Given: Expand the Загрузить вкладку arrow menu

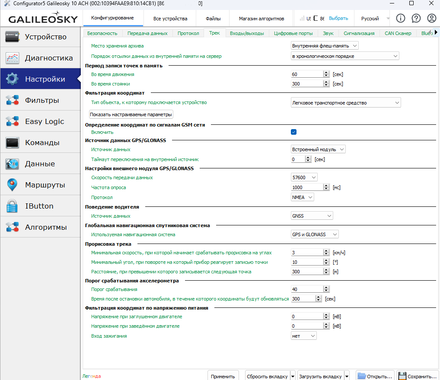Looking at the screenshot, I should 347,376.
